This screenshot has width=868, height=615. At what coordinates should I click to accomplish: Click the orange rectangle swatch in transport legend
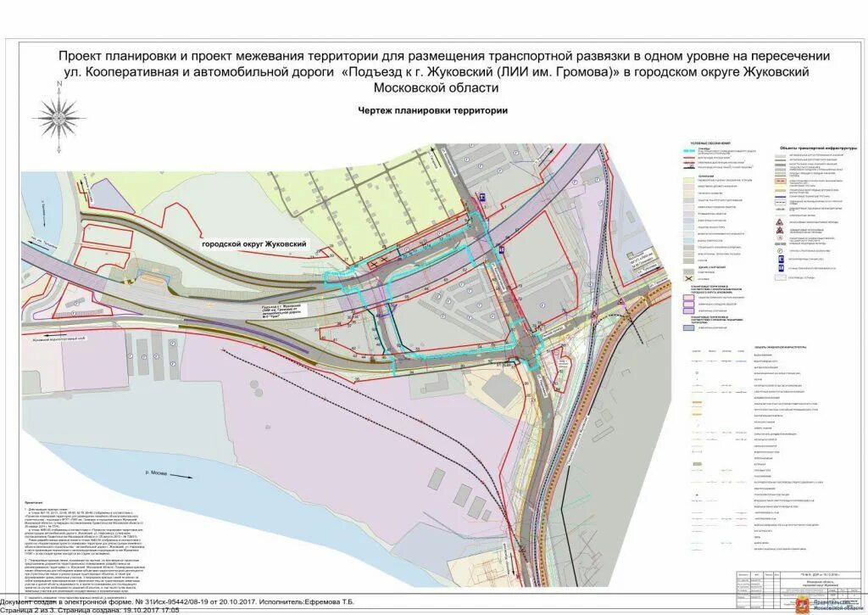coord(781,182)
